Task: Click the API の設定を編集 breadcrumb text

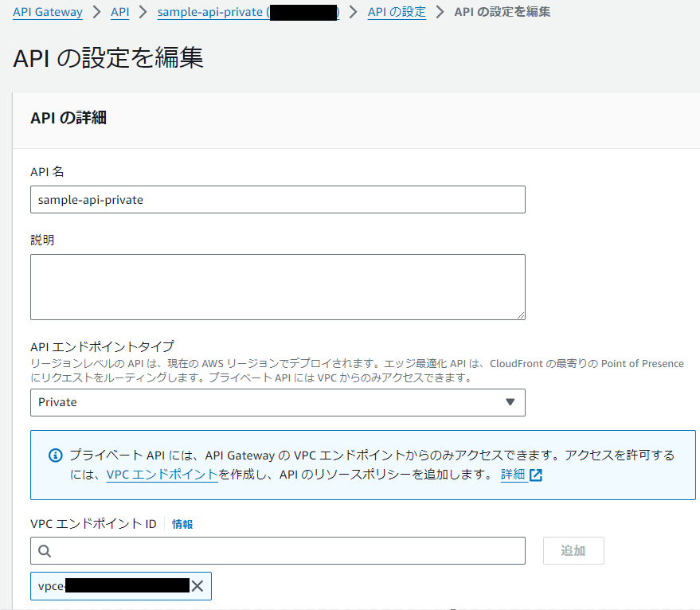Action: (503, 12)
